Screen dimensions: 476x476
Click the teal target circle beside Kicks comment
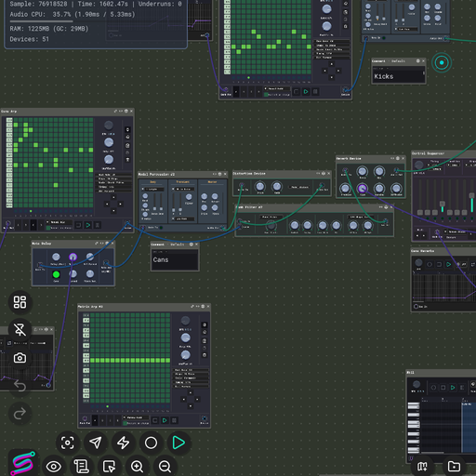pyautogui.click(x=442, y=62)
